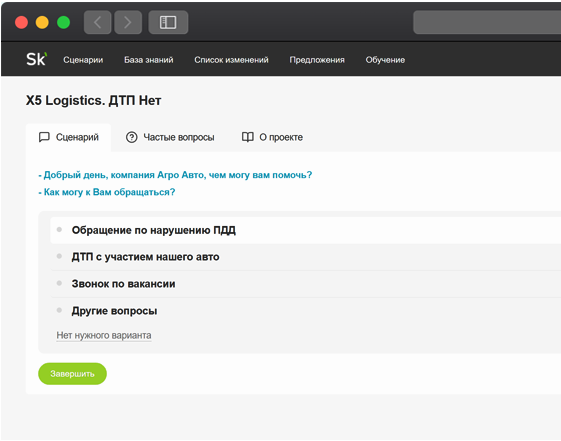Go back with browser back arrow
This screenshot has width=561, height=441.
tap(97, 22)
